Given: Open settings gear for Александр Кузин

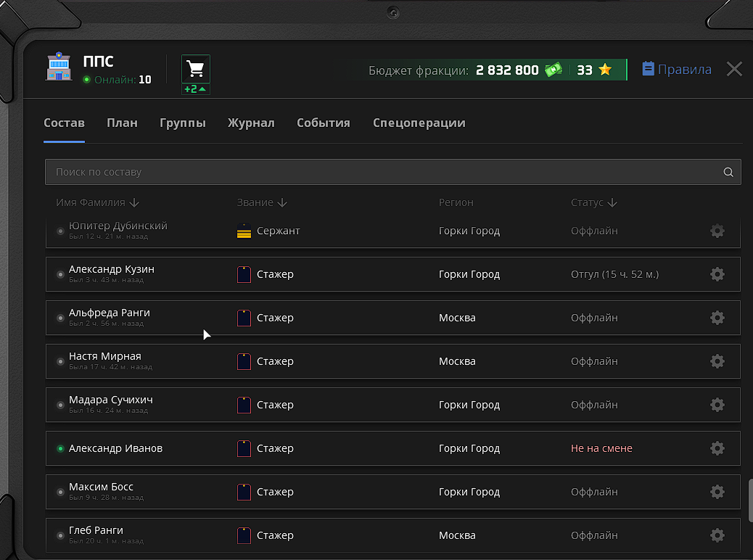Looking at the screenshot, I should (717, 274).
